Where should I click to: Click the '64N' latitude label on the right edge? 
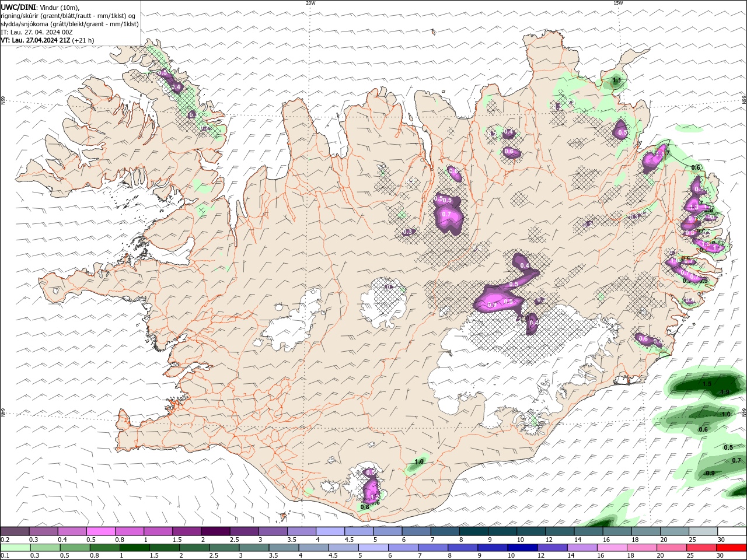pos(744,412)
